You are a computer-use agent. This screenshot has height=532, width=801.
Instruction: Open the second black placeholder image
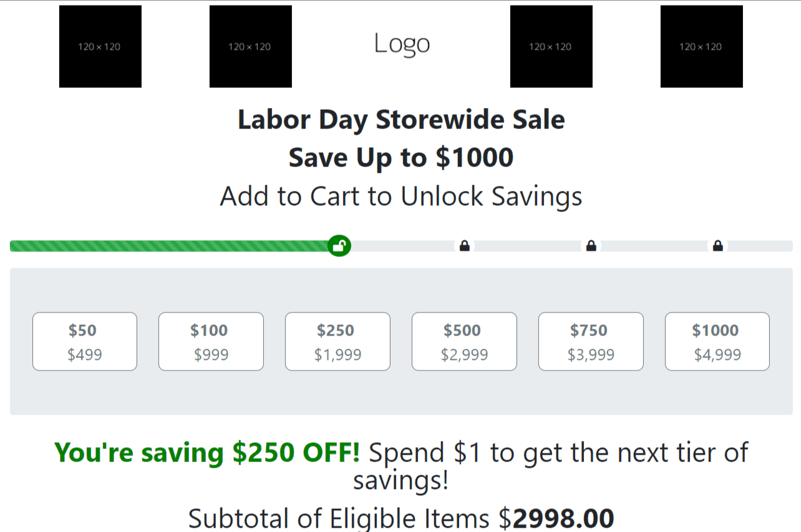[251, 46]
